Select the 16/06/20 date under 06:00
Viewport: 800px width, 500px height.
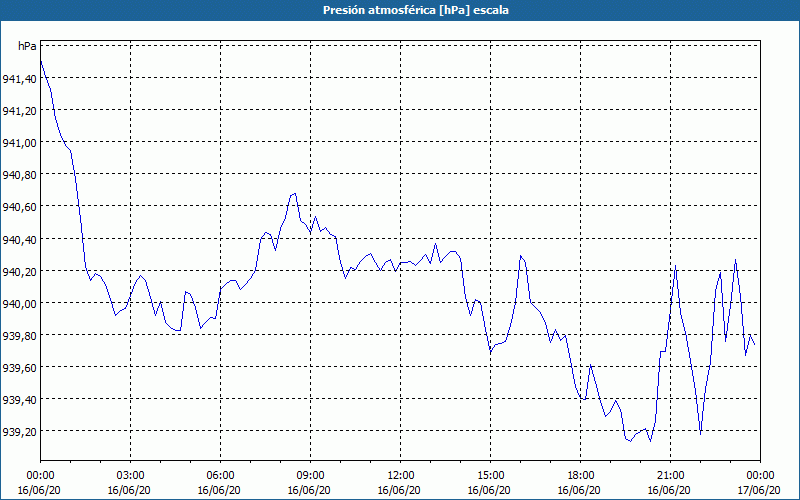(219, 490)
